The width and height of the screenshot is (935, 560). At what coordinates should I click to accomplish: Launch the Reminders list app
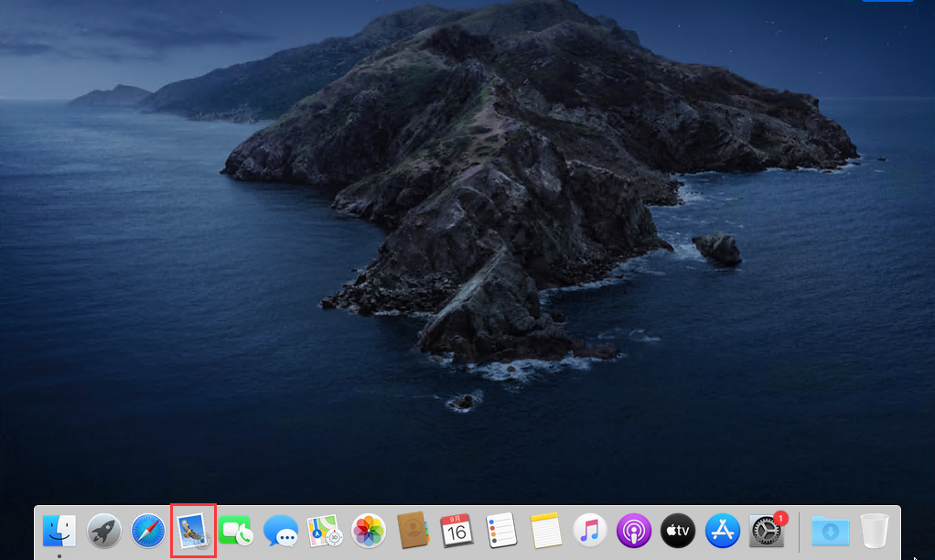click(x=501, y=530)
